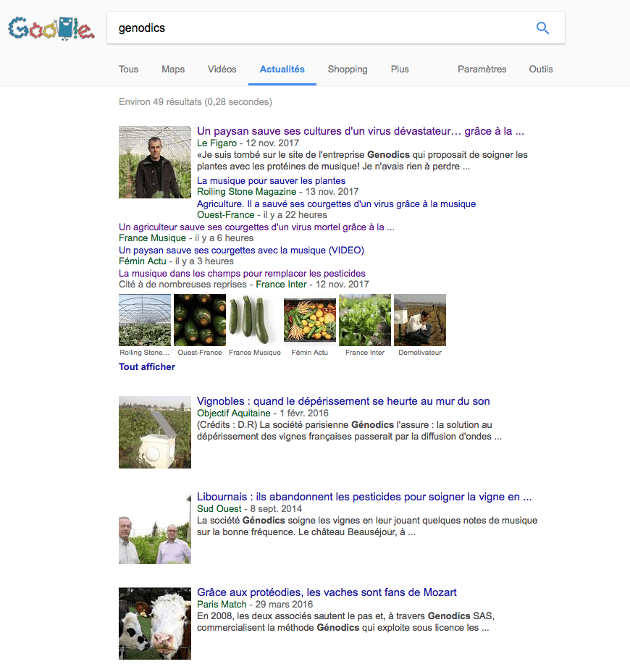Image resolution: width=630 pixels, height=672 pixels.
Task: Open 'La musique pour sauver les plantes' link
Action: point(271,180)
